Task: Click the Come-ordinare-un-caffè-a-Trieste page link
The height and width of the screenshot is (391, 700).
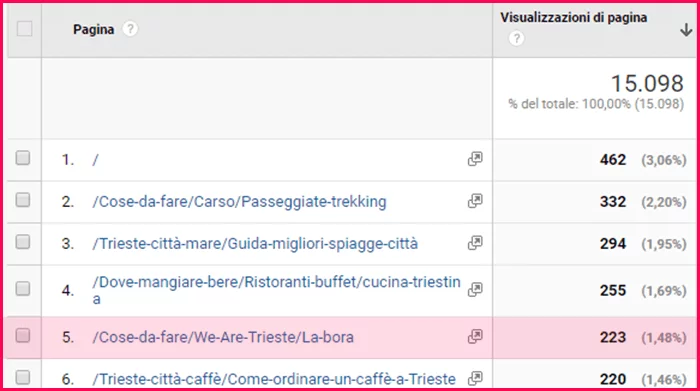Action: point(274,379)
